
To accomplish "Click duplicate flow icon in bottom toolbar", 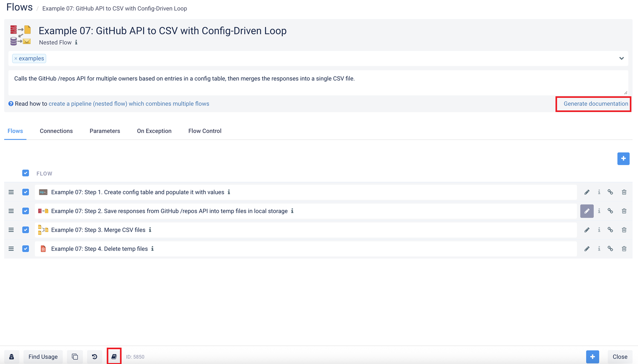I will point(75,356).
